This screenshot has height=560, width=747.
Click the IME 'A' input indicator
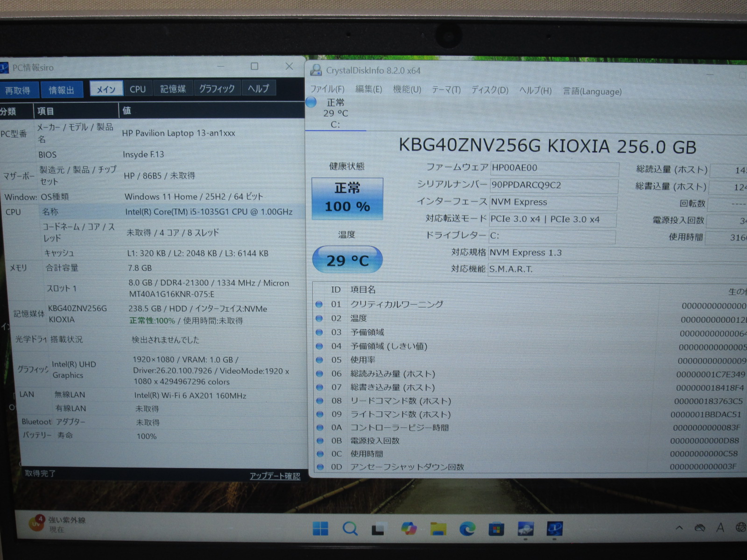point(720,528)
